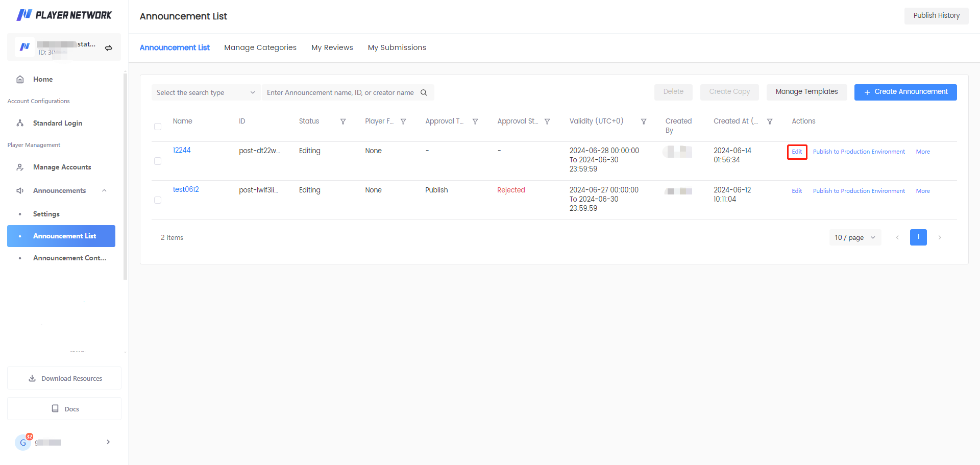Open the search type dropdown
Screen dimensions: 980x465
206,92
